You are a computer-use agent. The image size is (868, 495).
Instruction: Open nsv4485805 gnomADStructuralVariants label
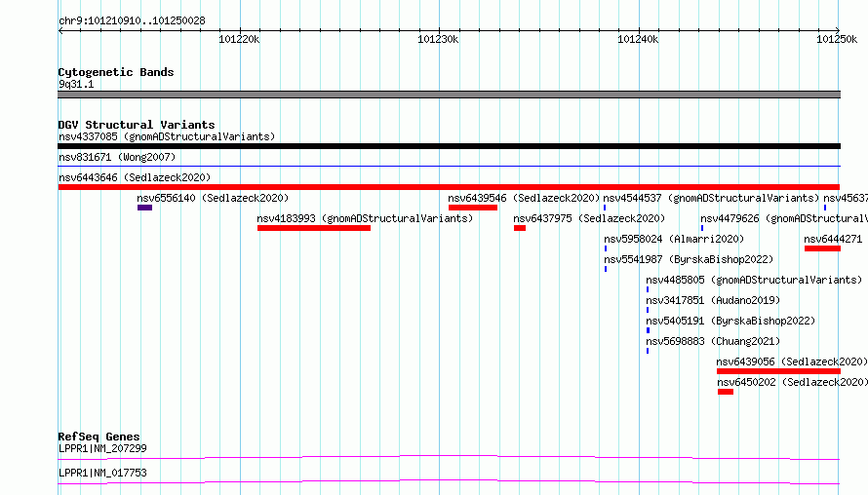pos(754,280)
